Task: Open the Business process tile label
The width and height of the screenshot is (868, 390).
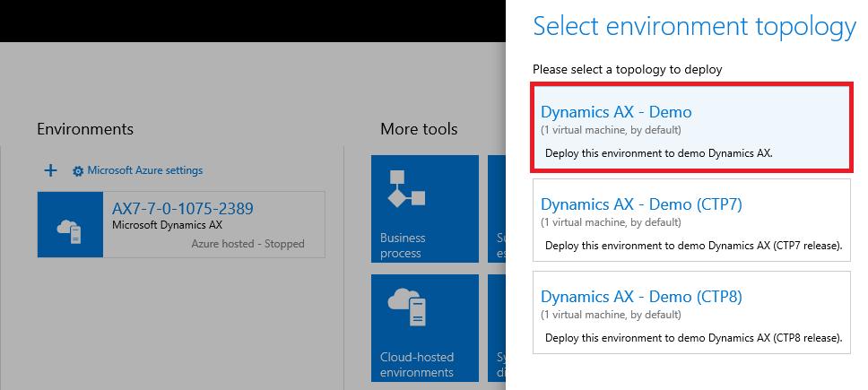Action: (403, 246)
